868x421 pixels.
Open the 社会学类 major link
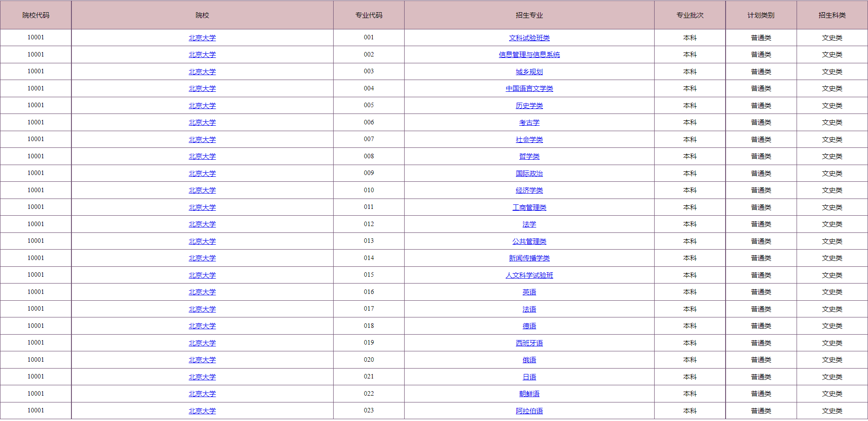coord(529,140)
